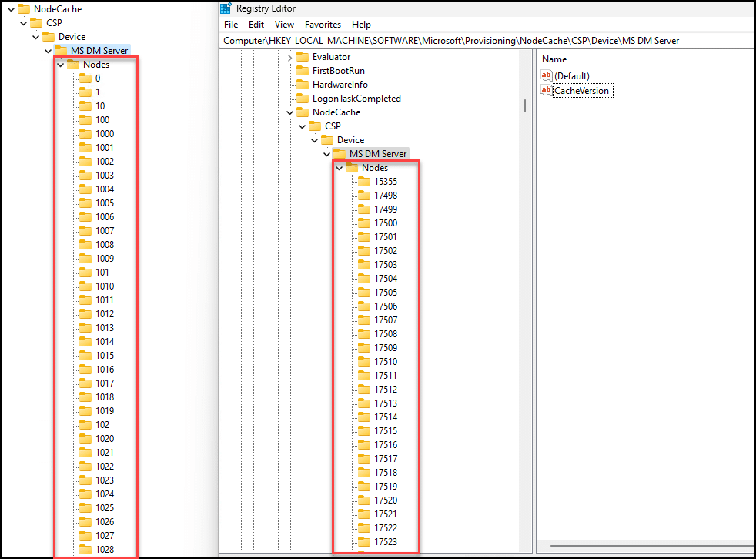Open the Favorites menu

323,25
